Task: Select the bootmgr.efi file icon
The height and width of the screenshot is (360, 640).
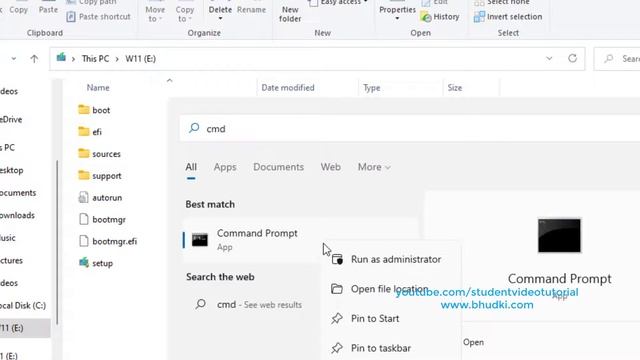Action: 83,241
